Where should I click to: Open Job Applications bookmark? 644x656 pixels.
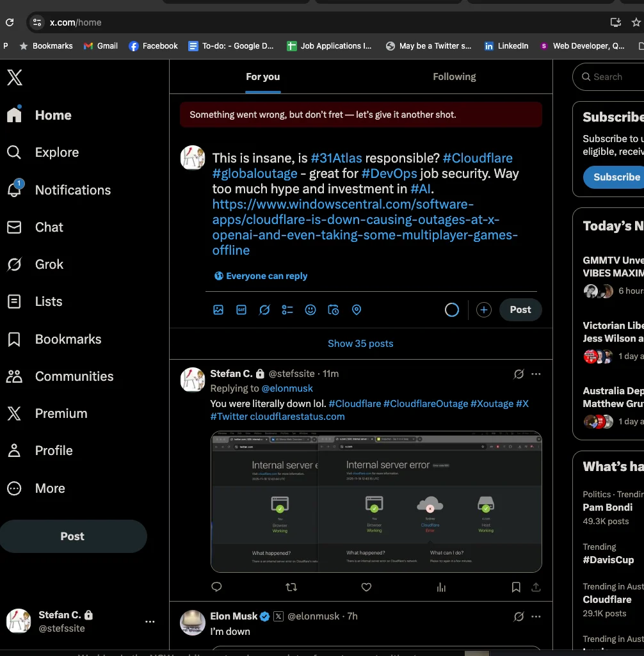[329, 46]
